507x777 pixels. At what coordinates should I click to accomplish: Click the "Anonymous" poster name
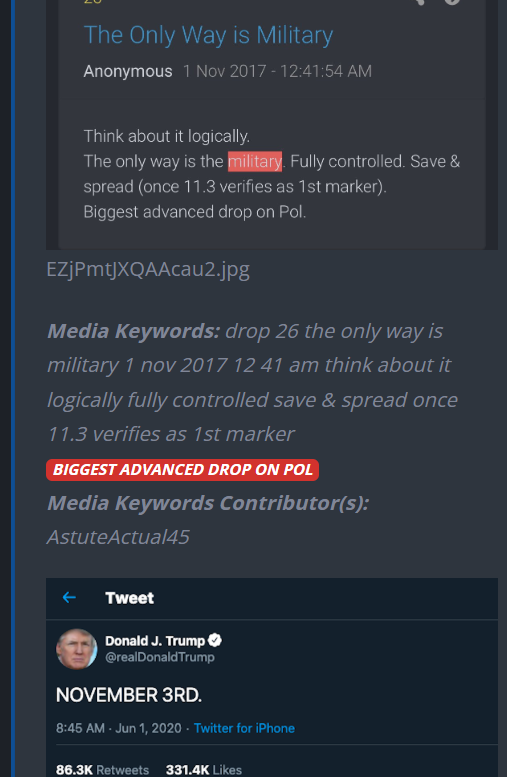(128, 71)
